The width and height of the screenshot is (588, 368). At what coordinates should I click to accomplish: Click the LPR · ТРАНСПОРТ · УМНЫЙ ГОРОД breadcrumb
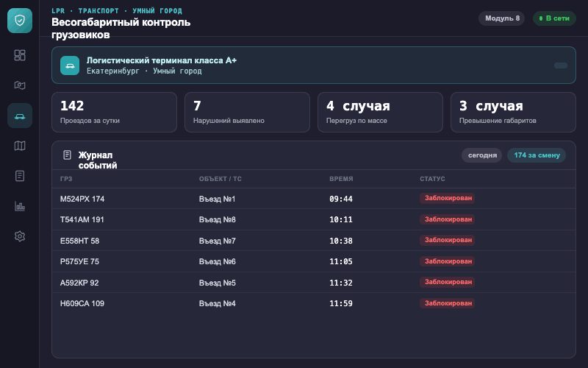click(x=117, y=11)
